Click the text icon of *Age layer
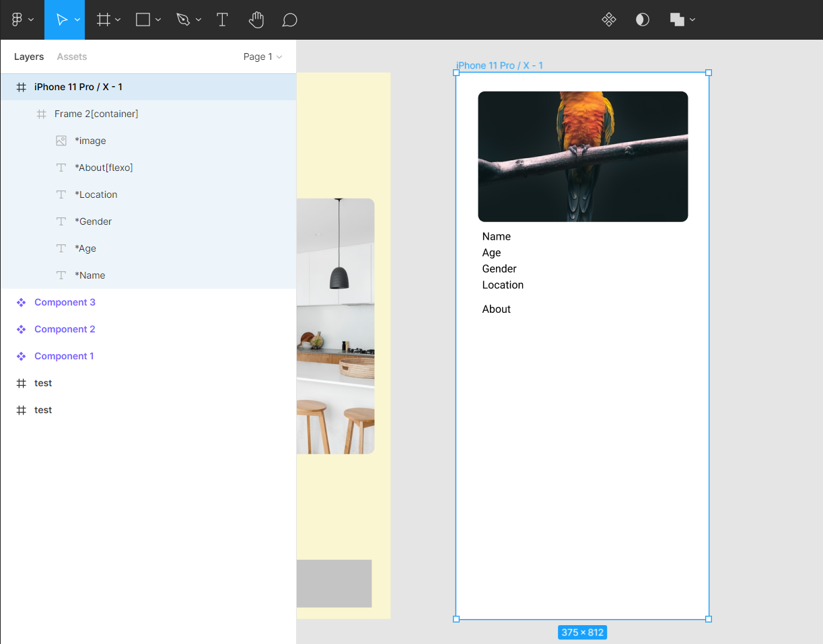Image resolution: width=823 pixels, height=644 pixels. [x=61, y=248]
